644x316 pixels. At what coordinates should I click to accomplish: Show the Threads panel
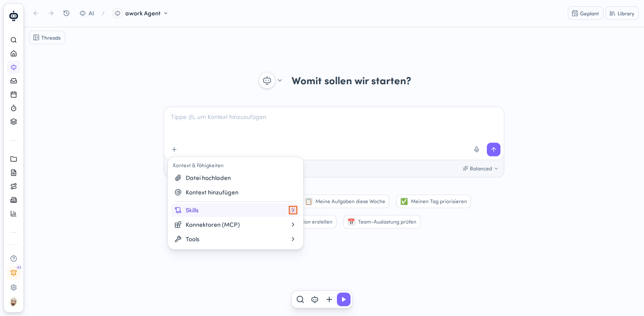(x=47, y=37)
